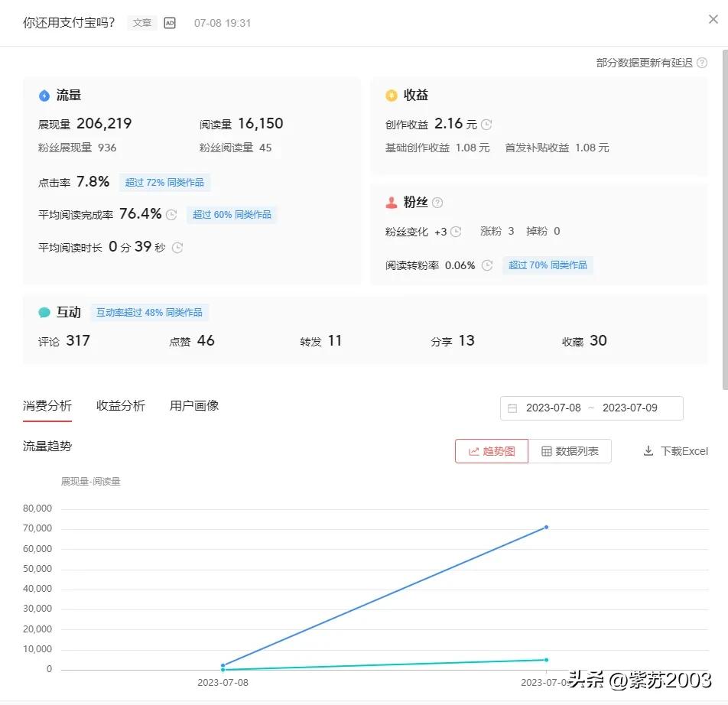
Task: Refresh the 平均阅读时长 stat icon
Action: click(177, 247)
